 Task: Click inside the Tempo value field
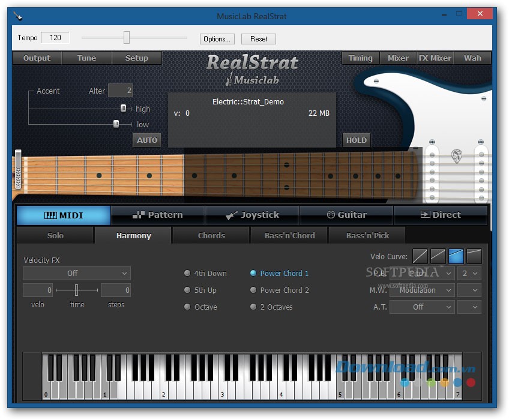pyautogui.click(x=54, y=37)
